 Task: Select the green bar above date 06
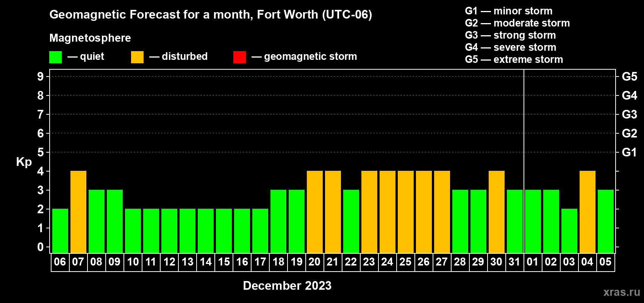tap(60, 231)
